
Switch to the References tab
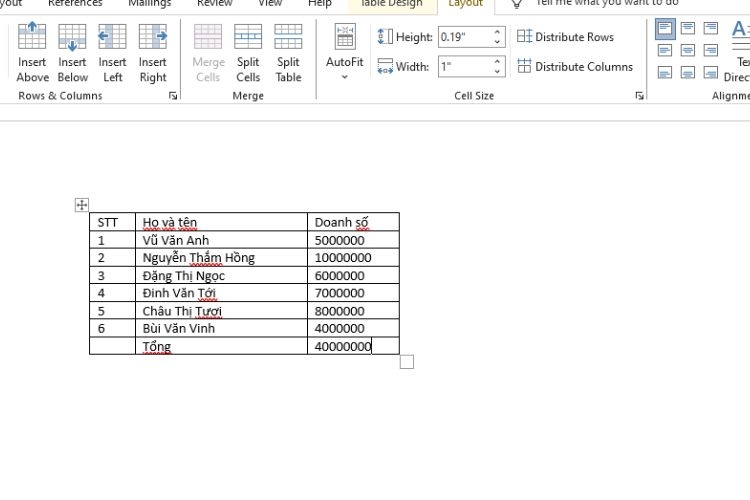point(75,3)
